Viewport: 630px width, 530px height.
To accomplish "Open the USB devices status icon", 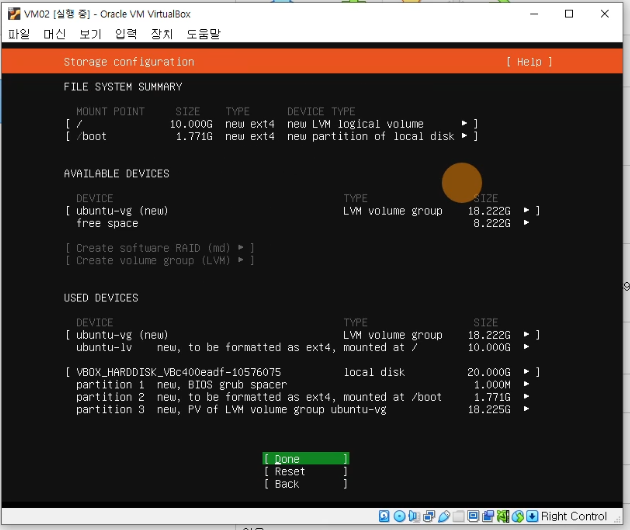I will 444,516.
